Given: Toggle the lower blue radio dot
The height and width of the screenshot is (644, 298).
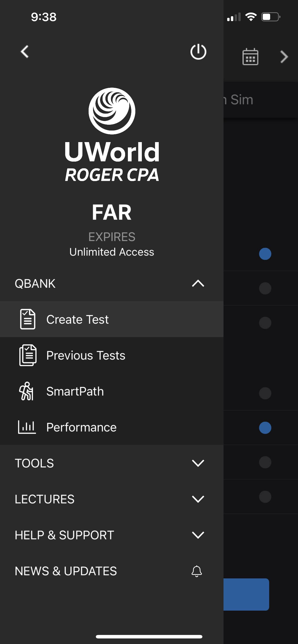Looking at the screenshot, I should point(265,428).
